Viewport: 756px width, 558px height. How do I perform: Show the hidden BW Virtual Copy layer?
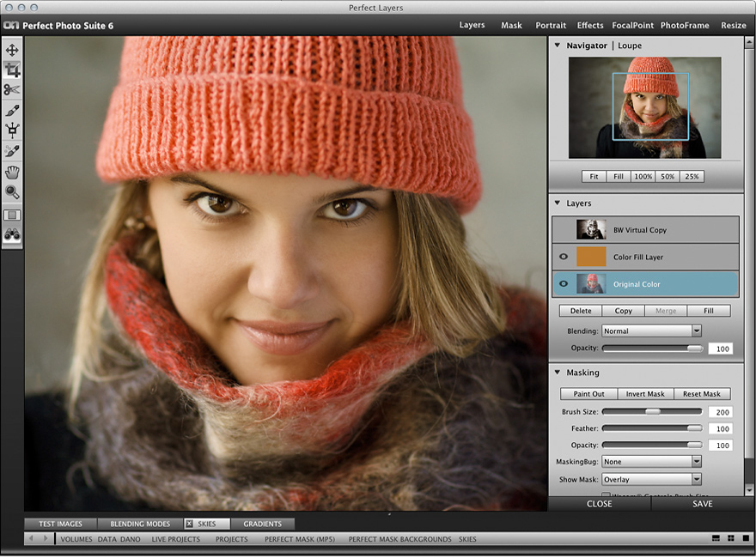click(564, 230)
